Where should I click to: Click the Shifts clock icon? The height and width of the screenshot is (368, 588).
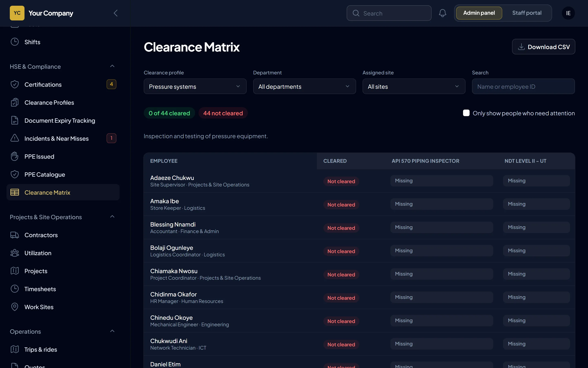coord(14,42)
